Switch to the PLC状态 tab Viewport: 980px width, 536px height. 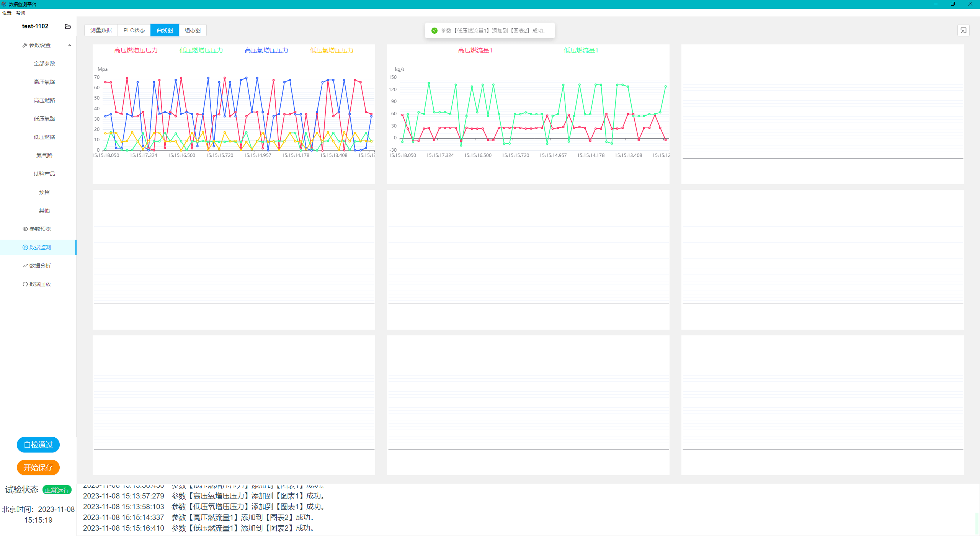[134, 30]
